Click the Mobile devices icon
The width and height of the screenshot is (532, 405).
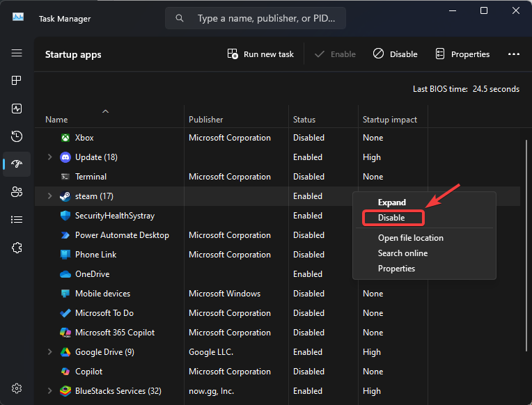pos(65,294)
